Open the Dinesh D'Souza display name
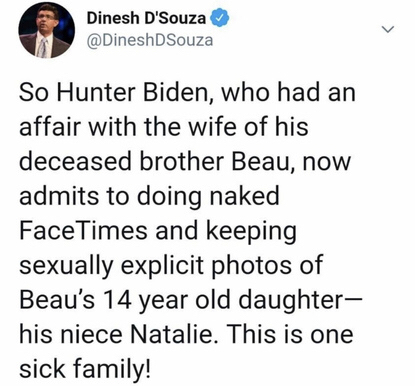Viewport: 415px width, 386px height. (147, 18)
